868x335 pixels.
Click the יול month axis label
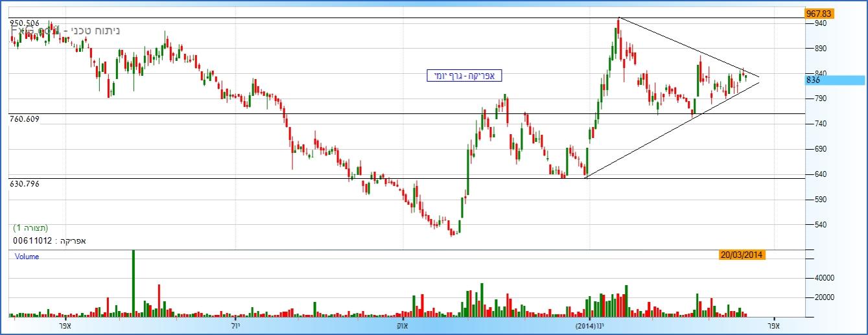tap(235, 325)
